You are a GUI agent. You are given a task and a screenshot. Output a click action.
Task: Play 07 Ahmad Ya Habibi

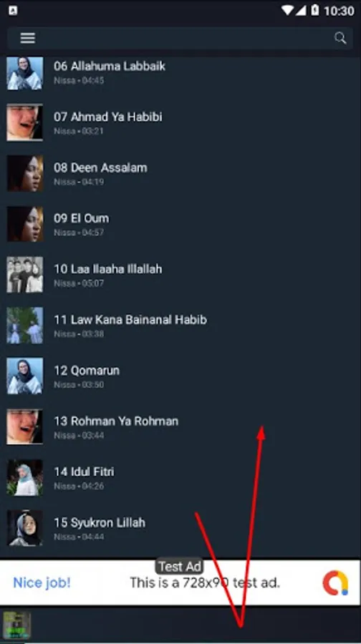(180, 122)
